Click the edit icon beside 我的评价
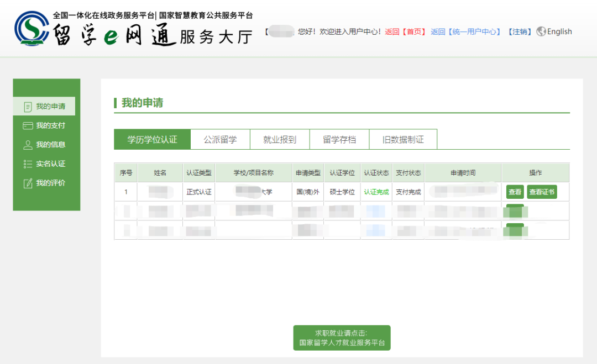 pyautogui.click(x=28, y=183)
